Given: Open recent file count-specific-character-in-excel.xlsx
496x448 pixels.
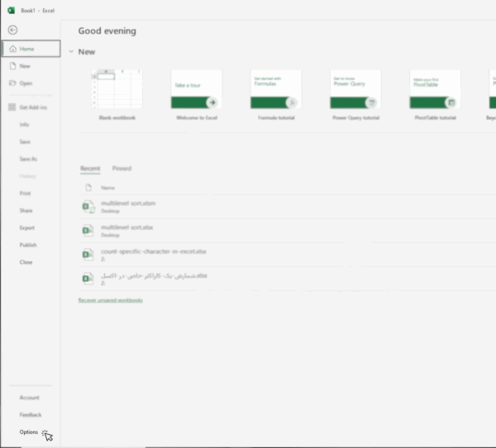Looking at the screenshot, I should pyautogui.click(x=287, y=255).
